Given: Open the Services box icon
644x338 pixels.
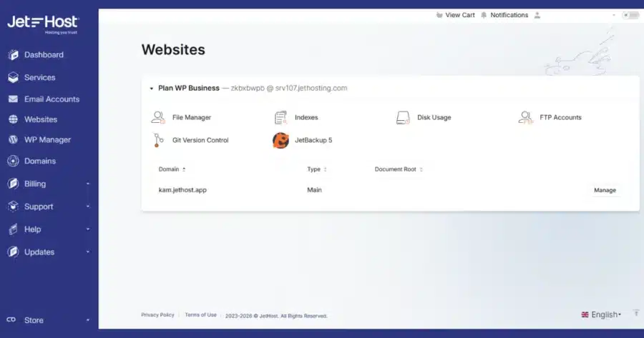Looking at the screenshot, I should 13,77.
